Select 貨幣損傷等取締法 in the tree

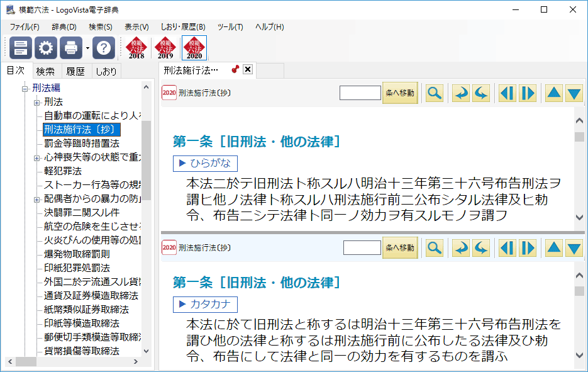click(81, 351)
